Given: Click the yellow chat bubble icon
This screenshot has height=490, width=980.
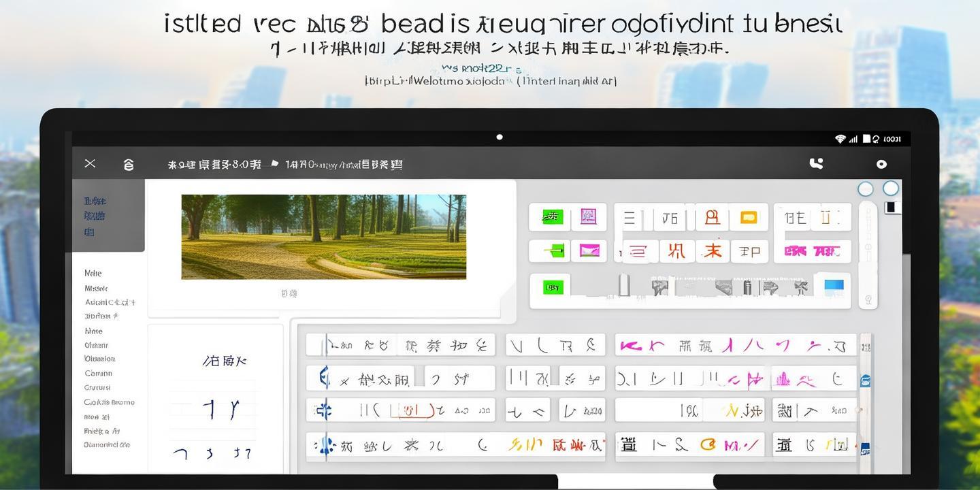Looking at the screenshot, I should click(748, 218).
